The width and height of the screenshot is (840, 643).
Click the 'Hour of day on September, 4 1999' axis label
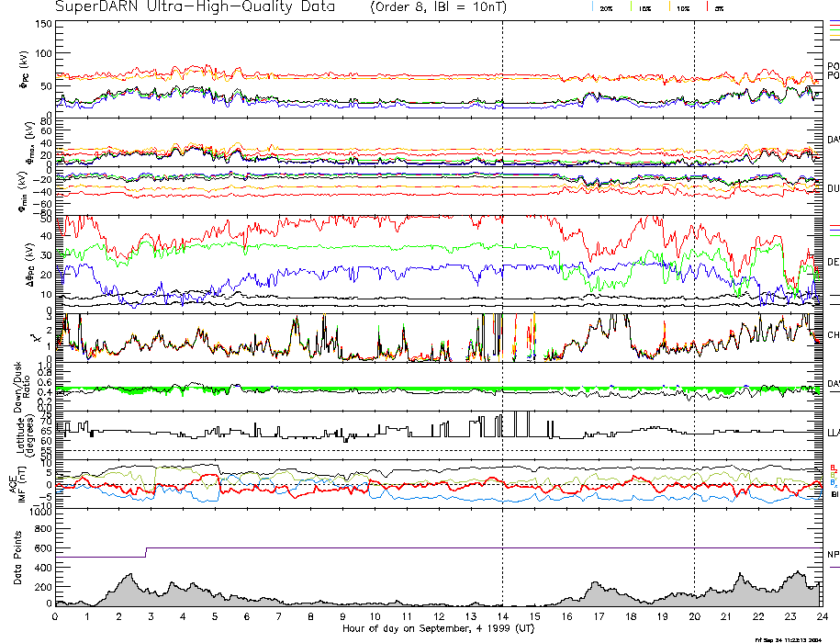click(438, 628)
